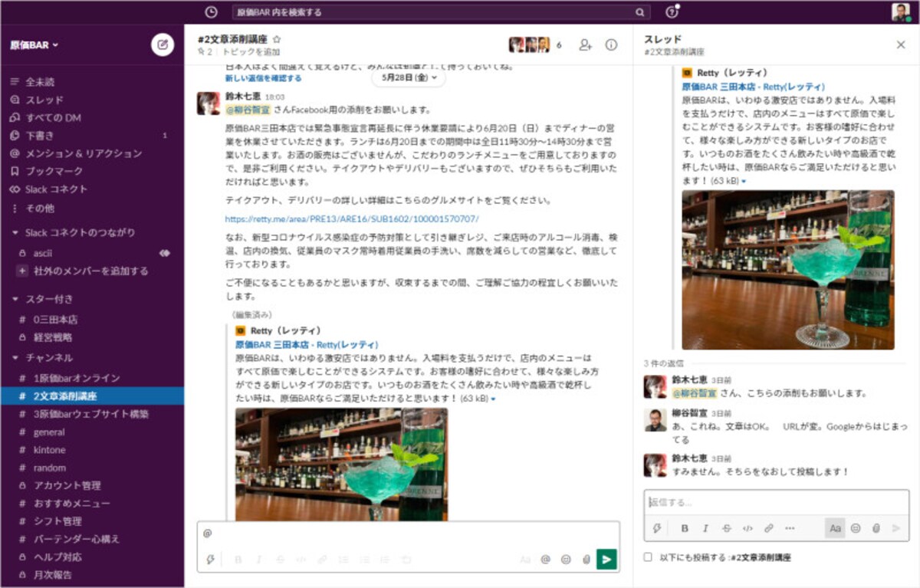Screen dimensions: 920x588
Task: Click 新しい返信を確認する link
Action: (263, 78)
